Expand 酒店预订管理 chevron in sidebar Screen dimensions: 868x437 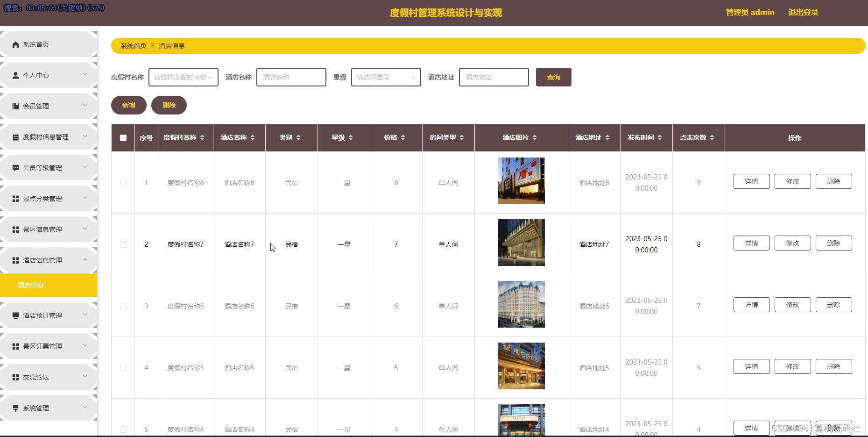[85, 315]
